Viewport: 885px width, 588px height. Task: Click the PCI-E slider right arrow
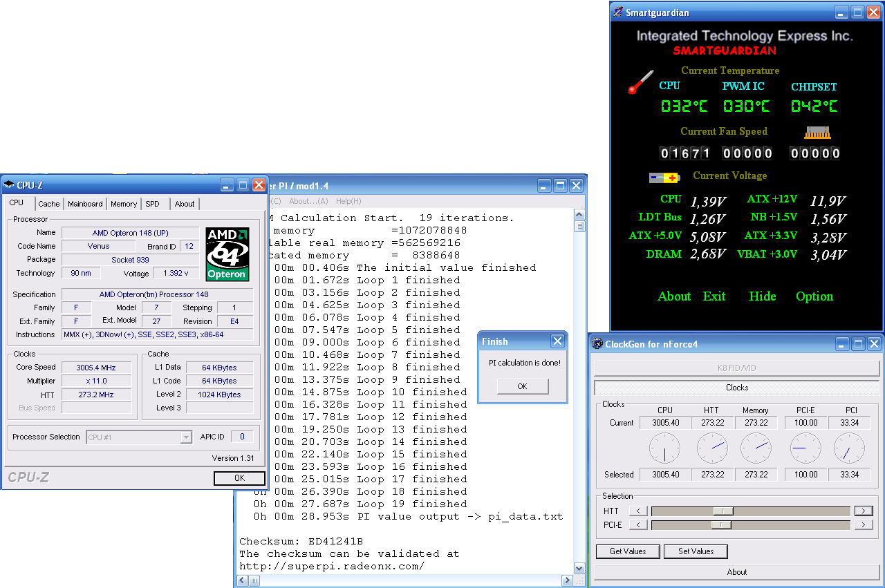click(x=864, y=525)
